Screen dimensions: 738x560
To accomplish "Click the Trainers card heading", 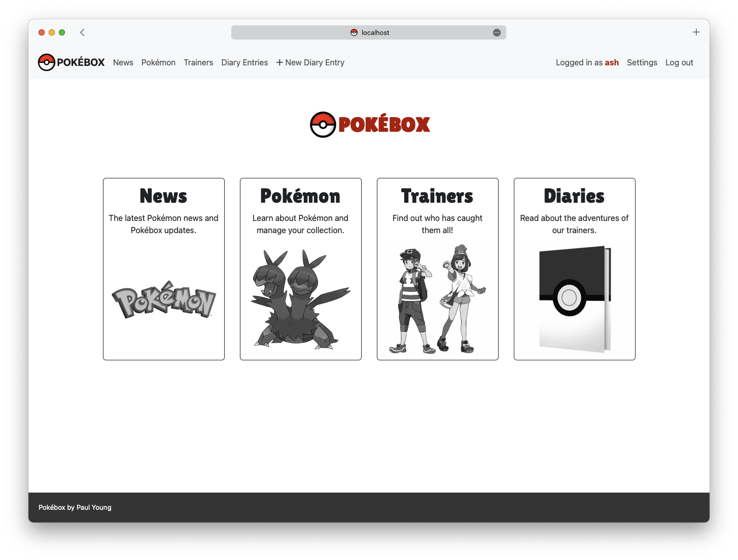I will 437,196.
